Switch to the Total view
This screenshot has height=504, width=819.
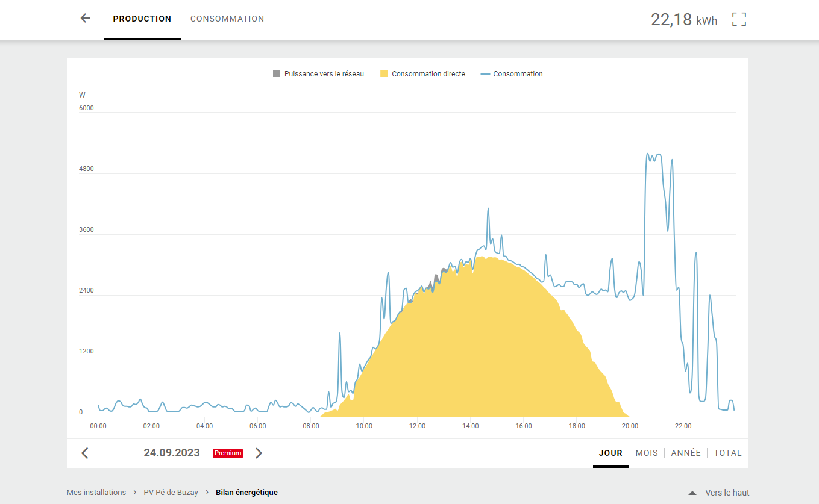pos(727,453)
